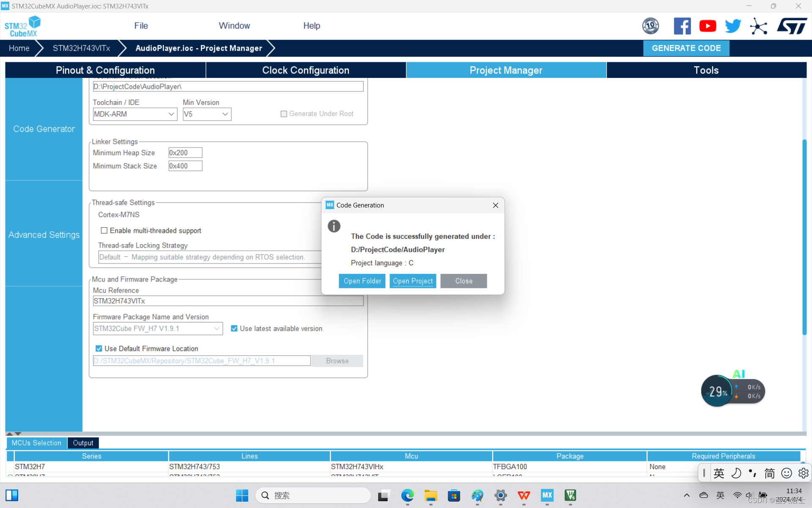Toggle Use Default Firmware Location checkbox

[x=99, y=348]
